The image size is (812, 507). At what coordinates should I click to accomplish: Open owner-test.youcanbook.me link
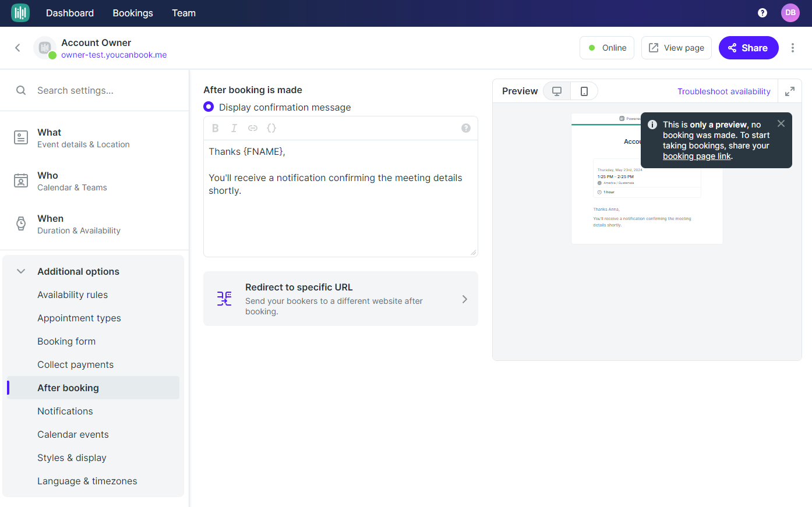(114, 55)
